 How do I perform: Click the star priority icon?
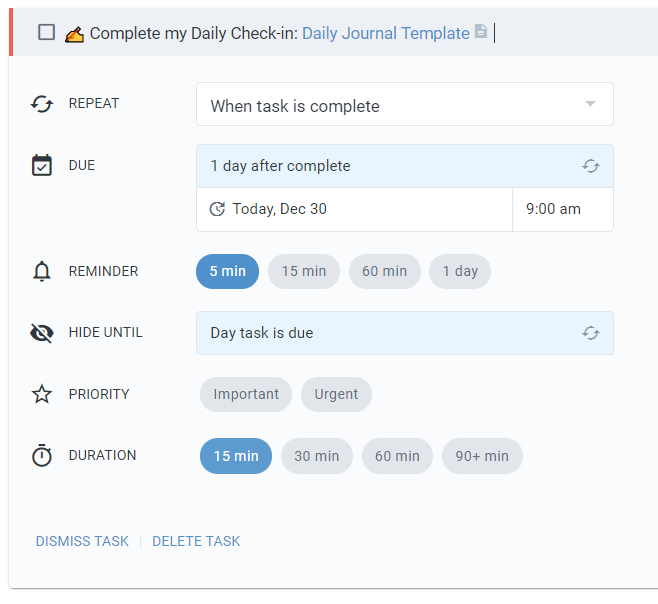(x=41, y=394)
